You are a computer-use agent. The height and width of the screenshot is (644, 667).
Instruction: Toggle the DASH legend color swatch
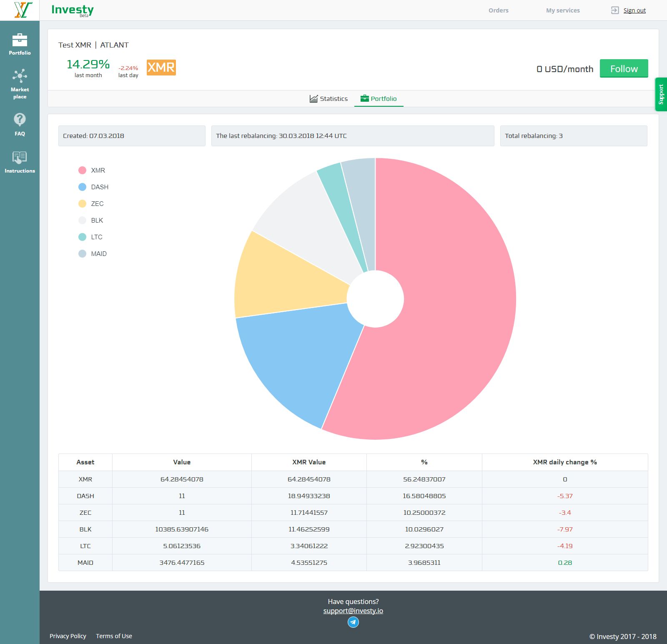pyautogui.click(x=82, y=187)
